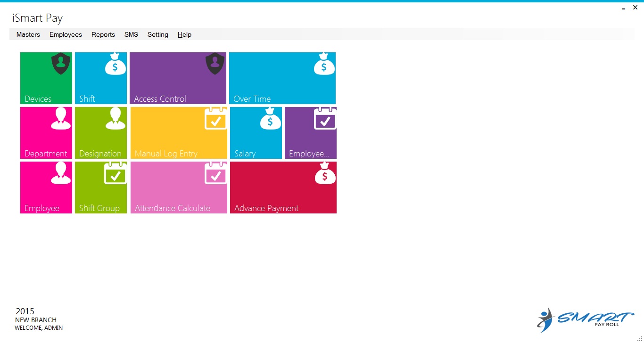Select the Over Time tile
The height and width of the screenshot is (343, 644).
click(x=282, y=78)
